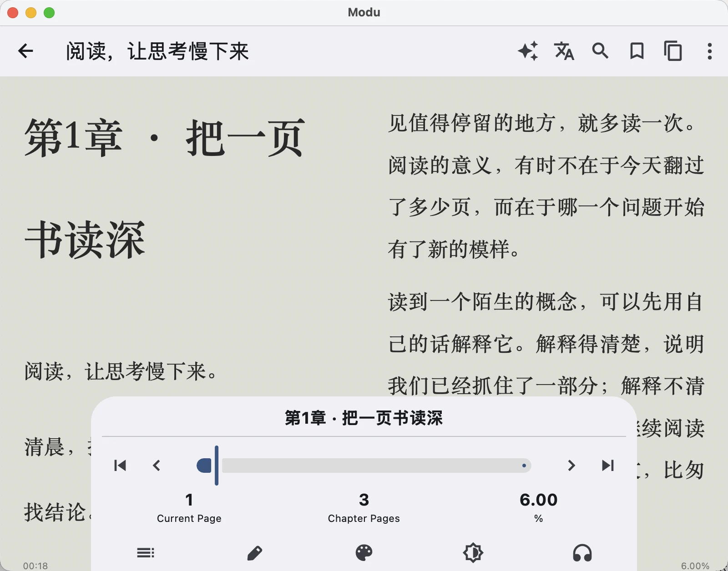The image size is (728, 571).
Task: Click the page progress slider handle
Action: [217, 466]
